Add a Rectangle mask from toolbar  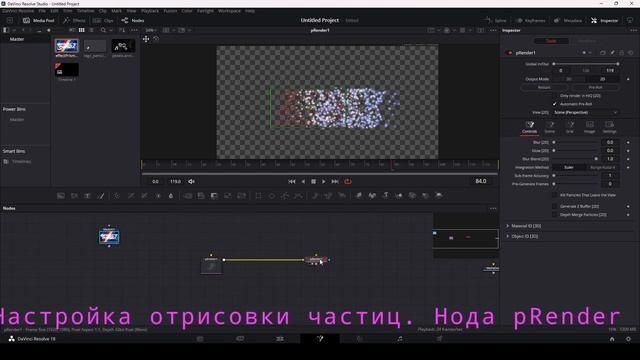tap(258, 196)
